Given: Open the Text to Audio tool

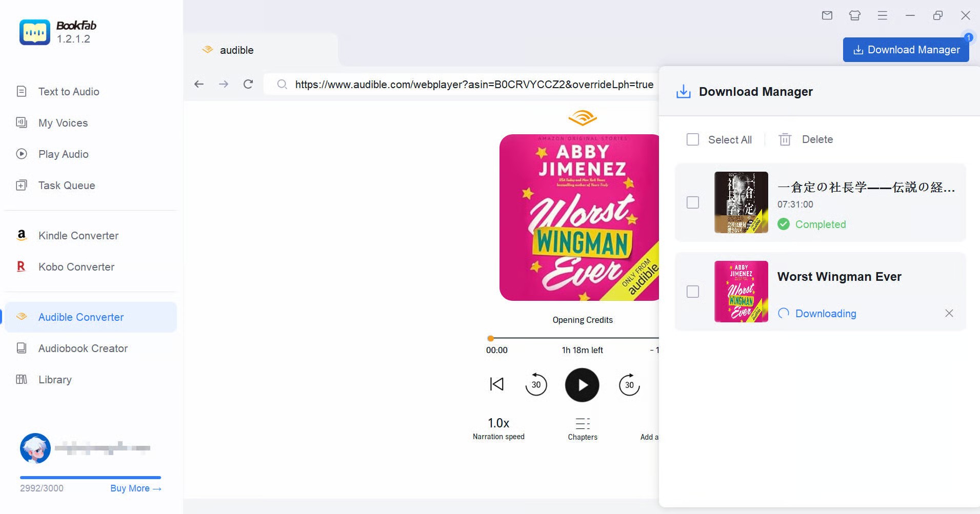Looking at the screenshot, I should [x=68, y=91].
